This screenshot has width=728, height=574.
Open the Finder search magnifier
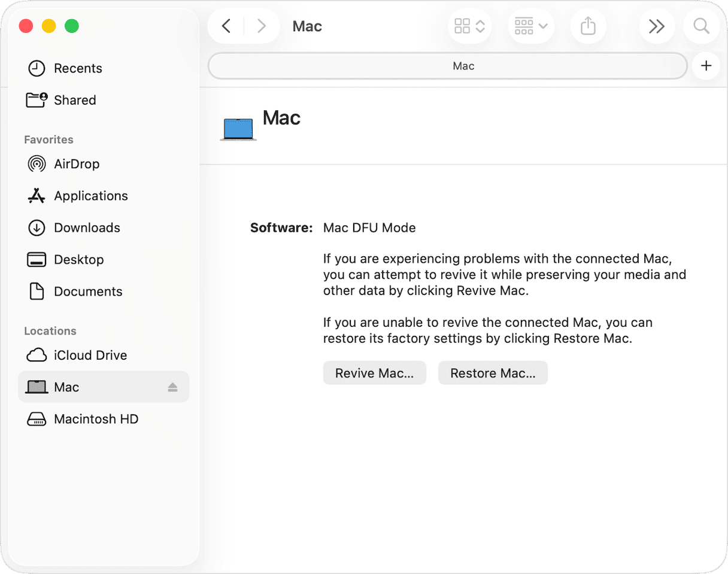click(x=701, y=26)
